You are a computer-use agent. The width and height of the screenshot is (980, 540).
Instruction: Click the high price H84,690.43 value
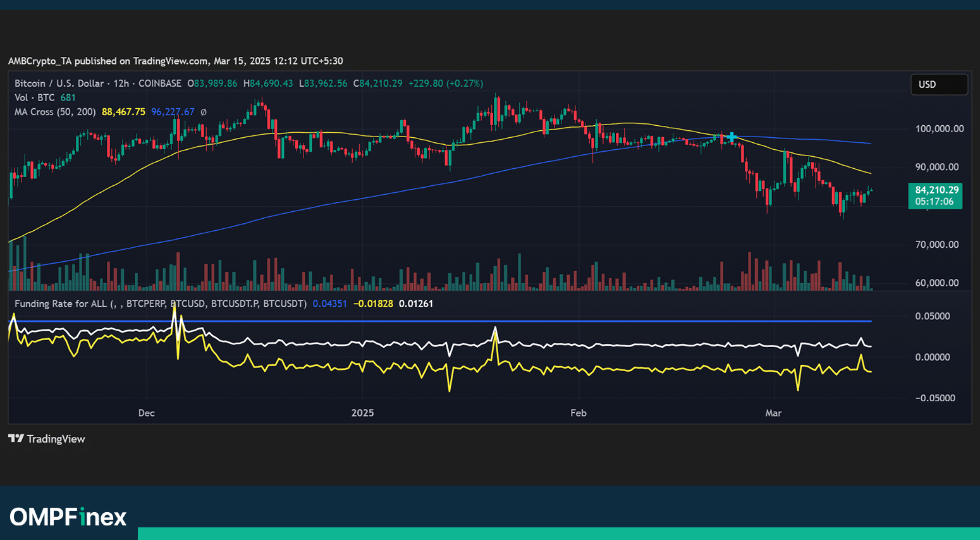pyautogui.click(x=268, y=83)
